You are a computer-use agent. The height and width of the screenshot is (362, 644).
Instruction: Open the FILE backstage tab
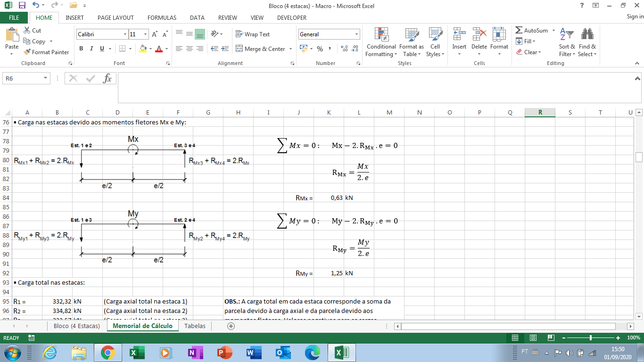14,17
